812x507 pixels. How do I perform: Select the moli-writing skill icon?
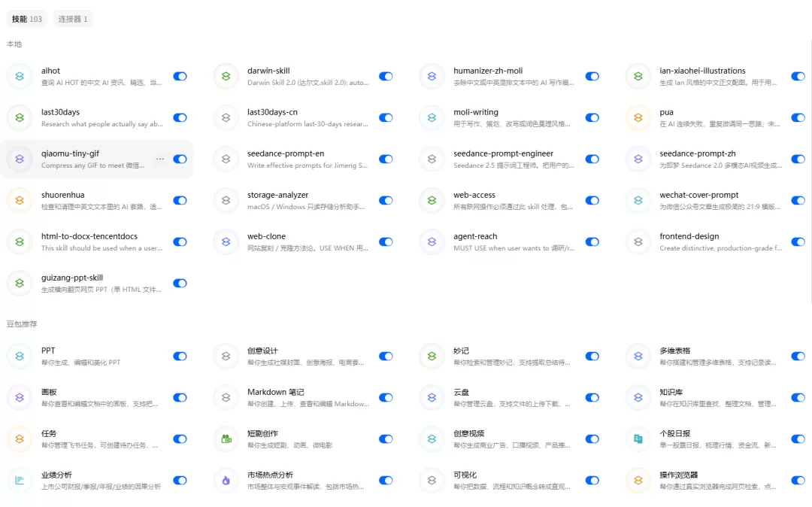pyautogui.click(x=432, y=117)
